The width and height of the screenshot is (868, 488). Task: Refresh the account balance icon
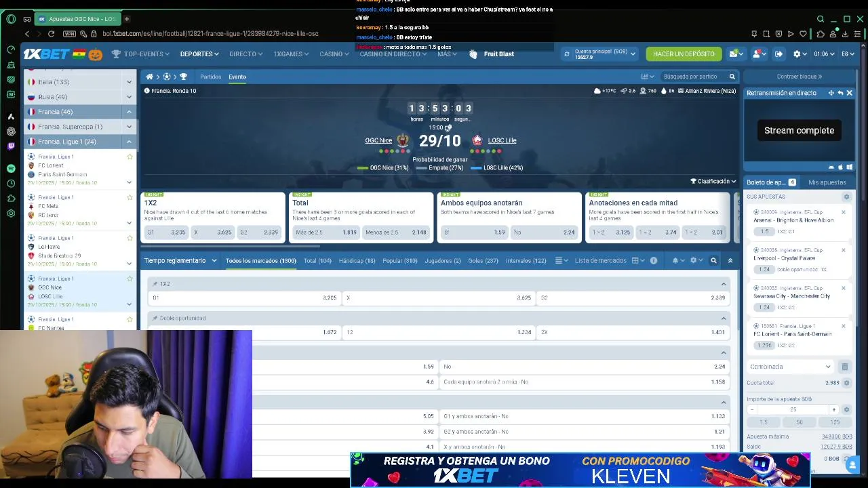566,54
